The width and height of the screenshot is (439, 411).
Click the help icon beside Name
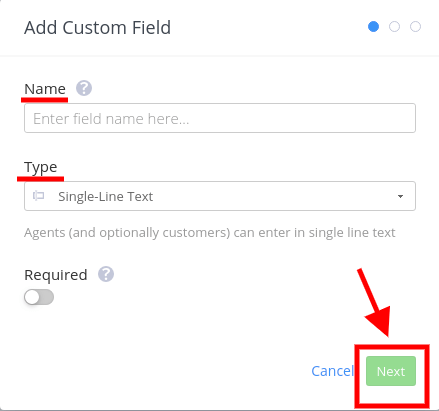[84, 88]
